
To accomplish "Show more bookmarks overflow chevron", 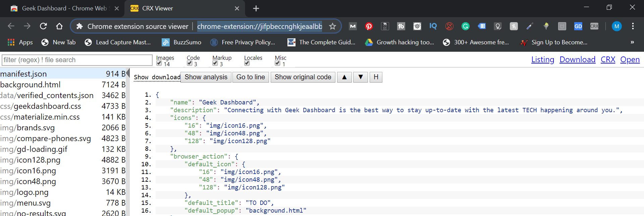I will pyautogui.click(x=632, y=42).
